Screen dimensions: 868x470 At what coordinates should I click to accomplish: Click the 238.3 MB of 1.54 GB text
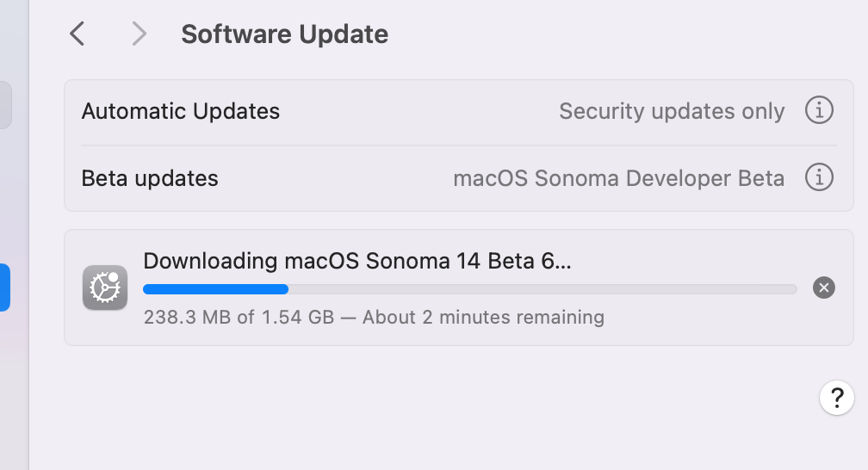click(x=239, y=317)
